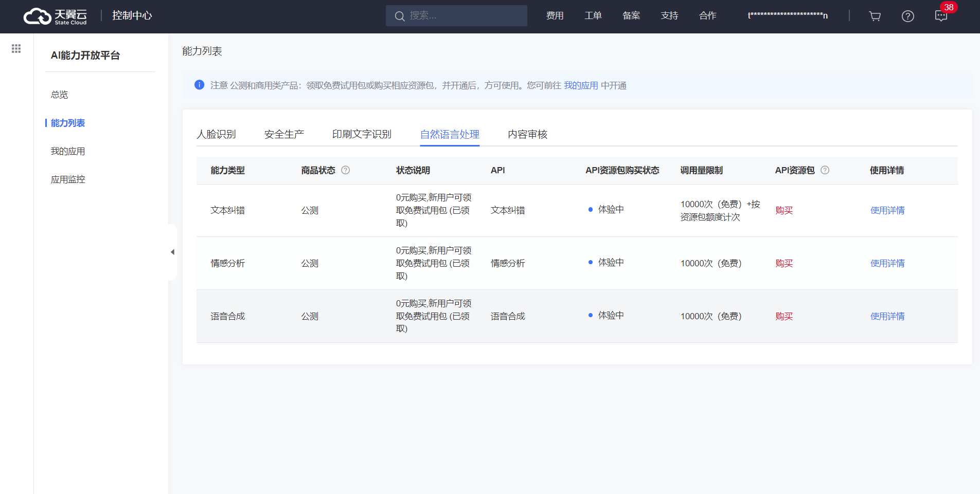Image resolution: width=980 pixels, height=494 pixels.
Task: Open the apps grid menu icon
Action: pyautogui.click(x=16, y=48)
